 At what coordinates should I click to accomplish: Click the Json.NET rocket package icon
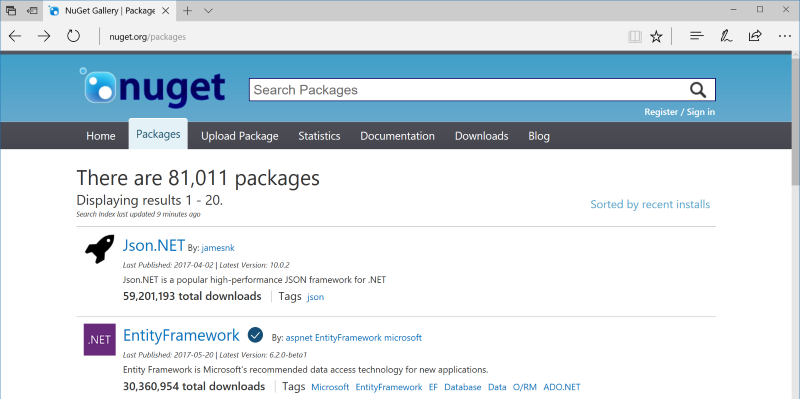coord(99,250)
